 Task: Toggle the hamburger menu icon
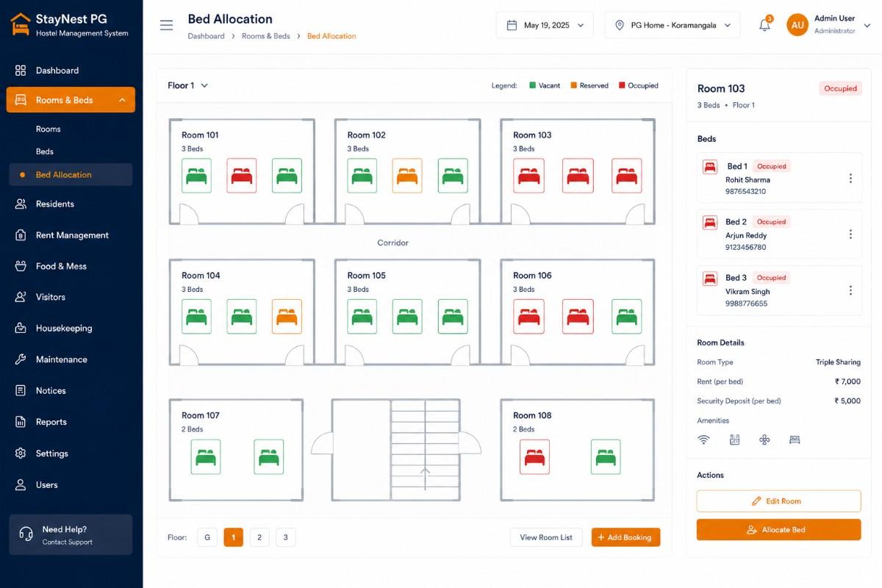pos(167,25)
